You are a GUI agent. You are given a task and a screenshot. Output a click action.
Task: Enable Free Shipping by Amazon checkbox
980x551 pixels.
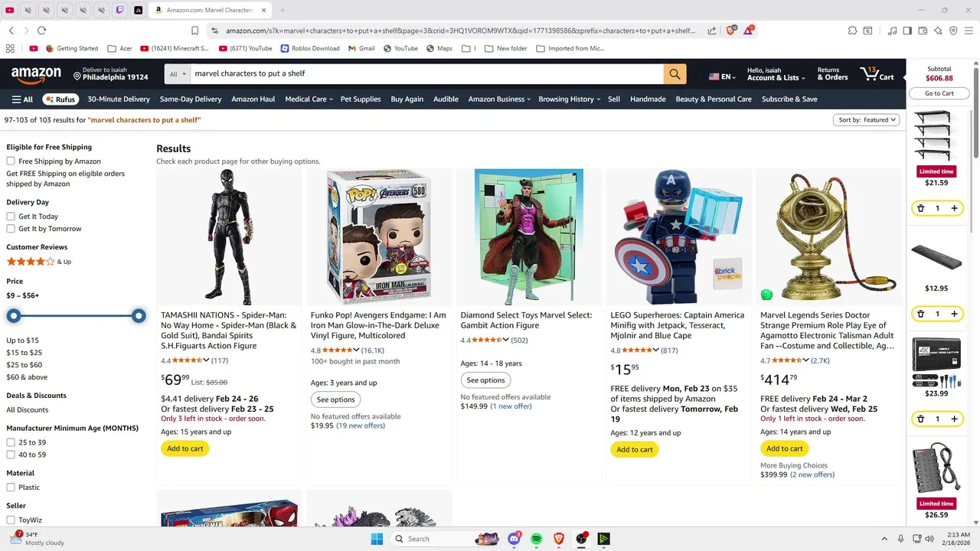[11, 161]
